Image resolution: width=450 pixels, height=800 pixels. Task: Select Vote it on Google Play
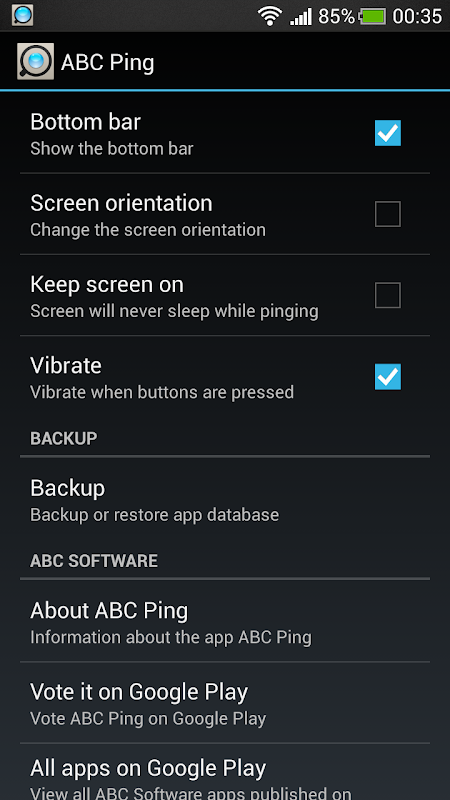tap(225, 703)
